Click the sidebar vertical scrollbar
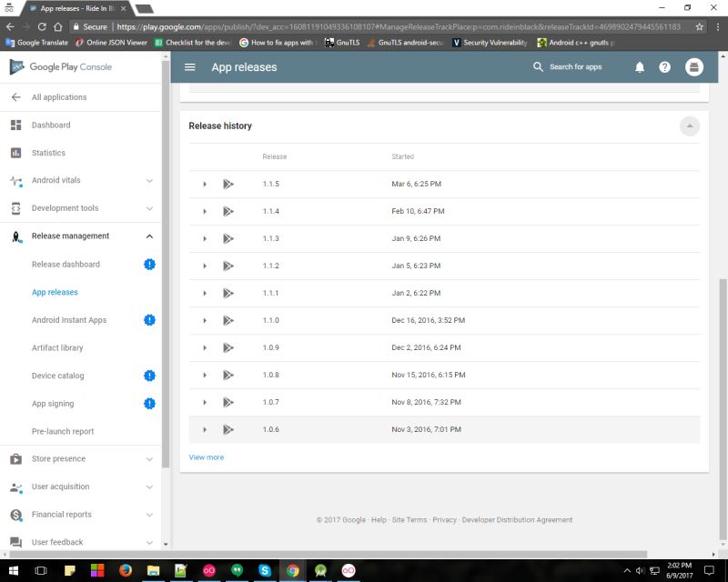The height and width of the screenshot is (582, 728). pos(166,264)
